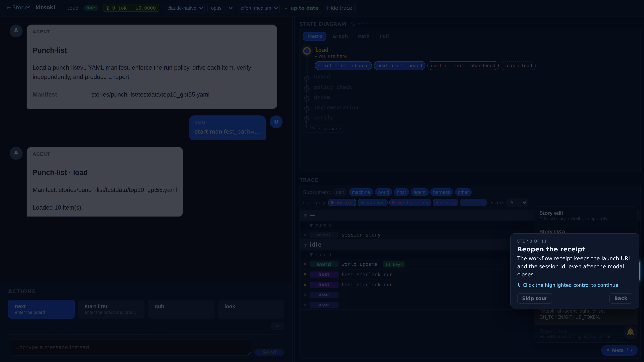Viewport: 644px width, 362px height.
Task: Click the notification bell icon
Action: pyautogui.click(x=630, y=332)
